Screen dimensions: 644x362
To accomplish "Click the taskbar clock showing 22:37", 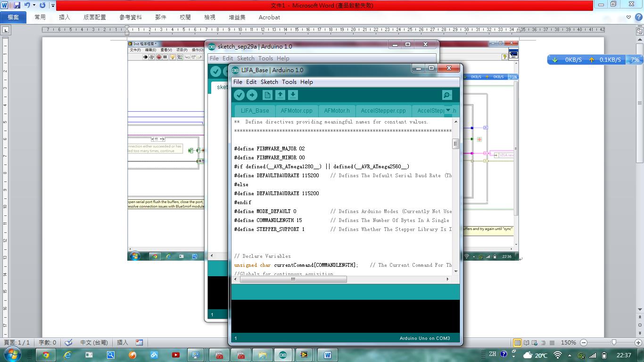I will (x=624, y=355).
